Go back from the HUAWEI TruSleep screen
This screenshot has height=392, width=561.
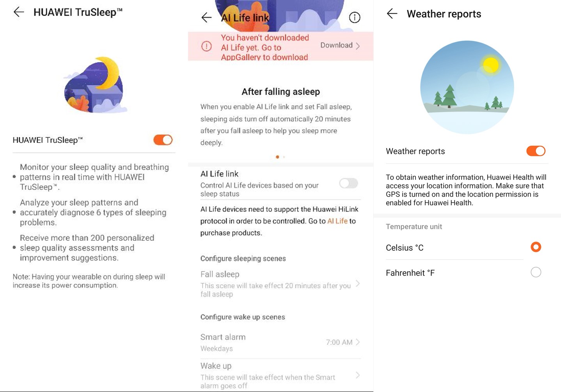point(19,12)
